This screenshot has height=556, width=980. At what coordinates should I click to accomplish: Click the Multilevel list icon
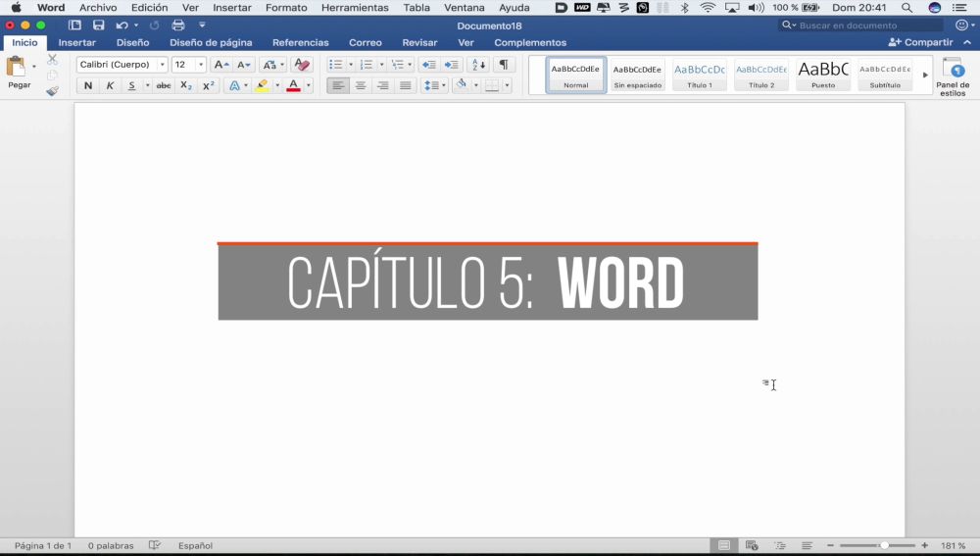(x=397, y=65)
